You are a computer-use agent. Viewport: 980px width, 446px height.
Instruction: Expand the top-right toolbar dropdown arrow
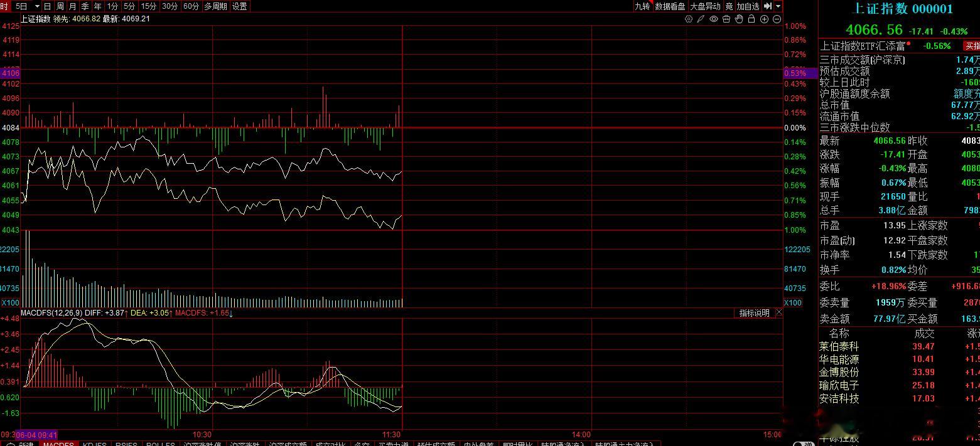coord(778,6)
